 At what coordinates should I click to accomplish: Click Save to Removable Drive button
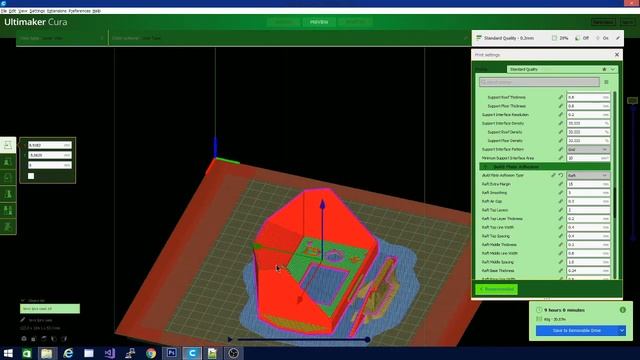pyautogui.click(x=577, y=331)
